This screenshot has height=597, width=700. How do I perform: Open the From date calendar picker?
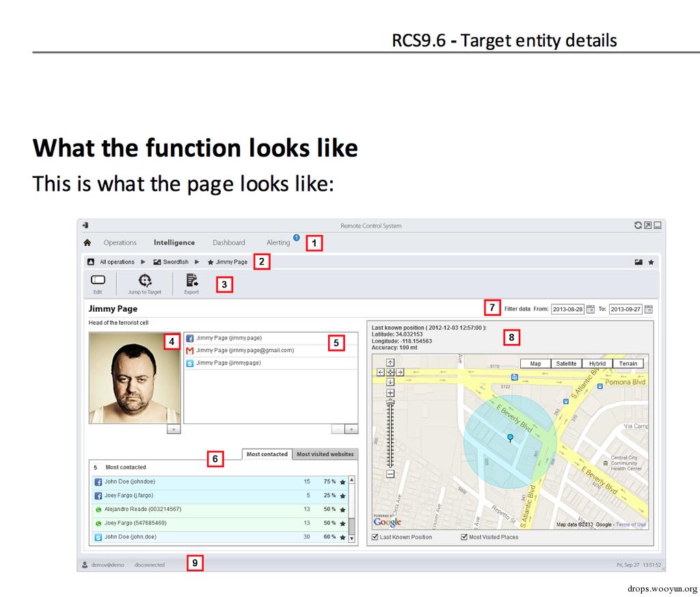coord(590,309)
